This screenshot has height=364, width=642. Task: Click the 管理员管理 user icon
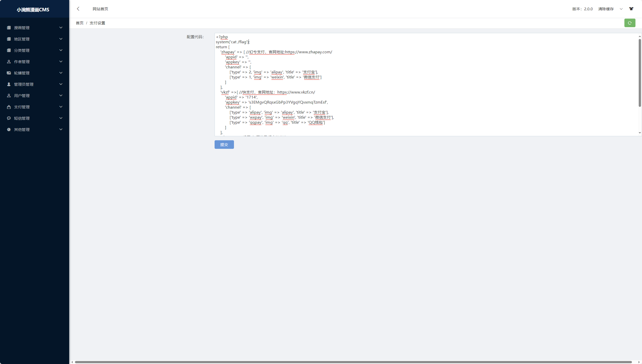click(x=9, y=84)
